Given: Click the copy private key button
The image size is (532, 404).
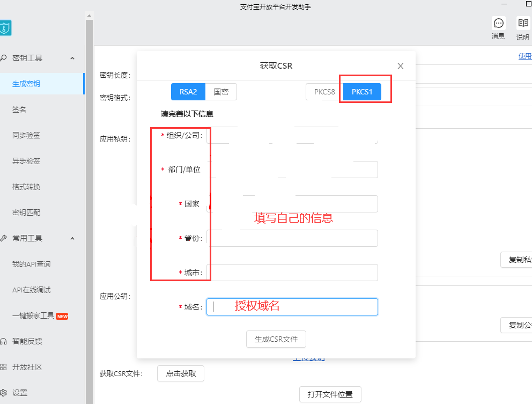Looking at the screenshot, I should coord(516,260).
